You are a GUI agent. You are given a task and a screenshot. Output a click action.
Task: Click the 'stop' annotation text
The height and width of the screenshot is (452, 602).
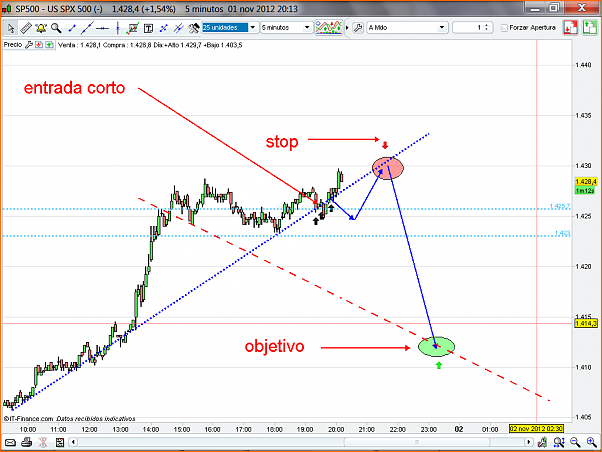tap(282, 142)
